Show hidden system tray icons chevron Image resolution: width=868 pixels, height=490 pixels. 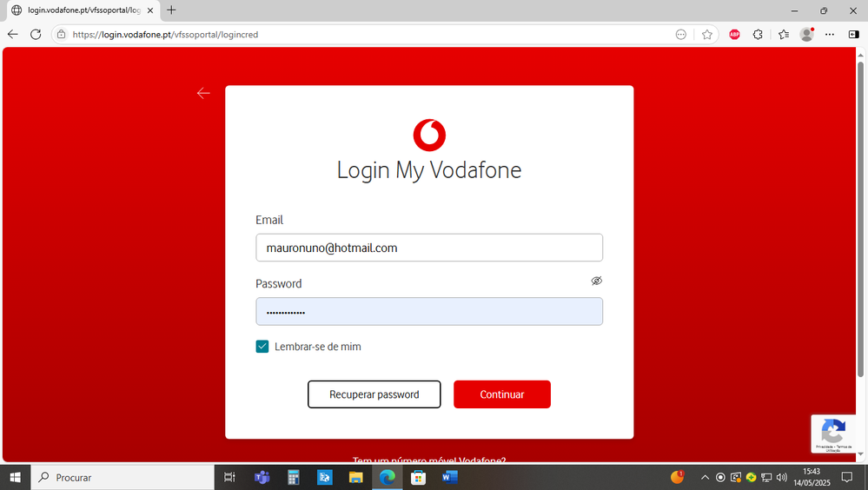click(x=705, y=477)
